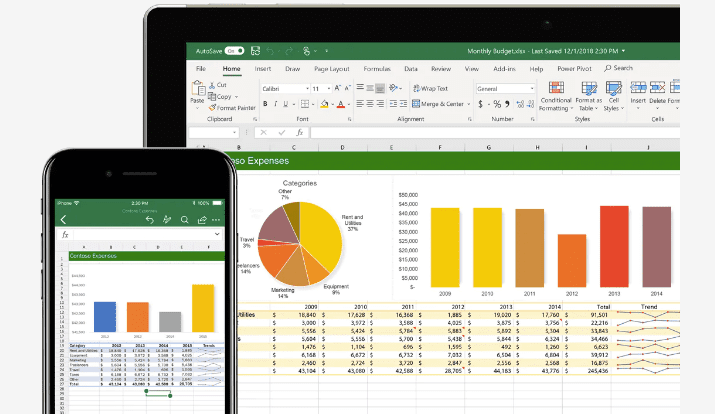
Task: Tap the back arrow on phone Excel
Action: (64, 219)
